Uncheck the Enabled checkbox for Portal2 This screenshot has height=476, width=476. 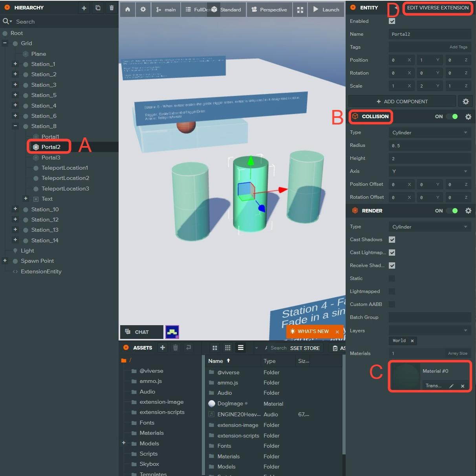click(392, 21)
